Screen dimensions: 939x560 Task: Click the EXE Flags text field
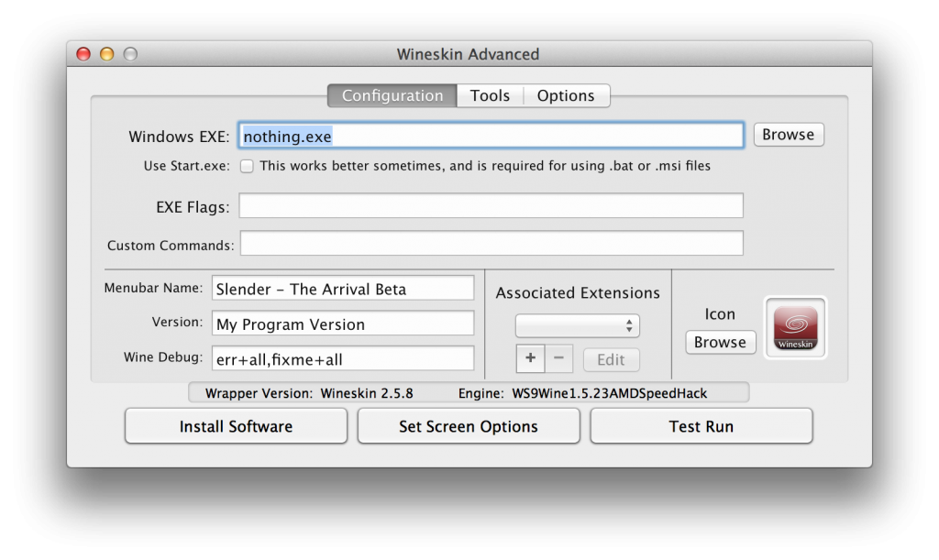coord(491,206)
